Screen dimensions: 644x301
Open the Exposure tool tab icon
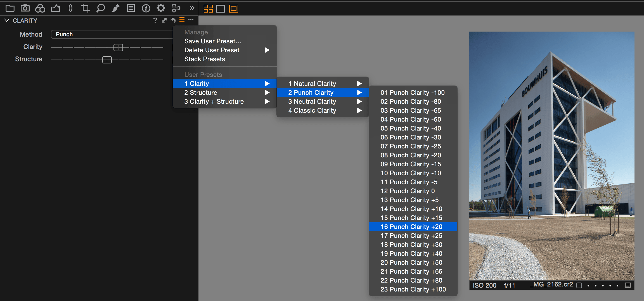click(55, 8)
